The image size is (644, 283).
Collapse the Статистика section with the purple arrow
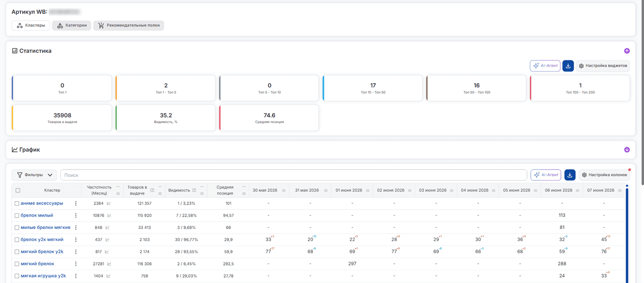tap(627, 51)
